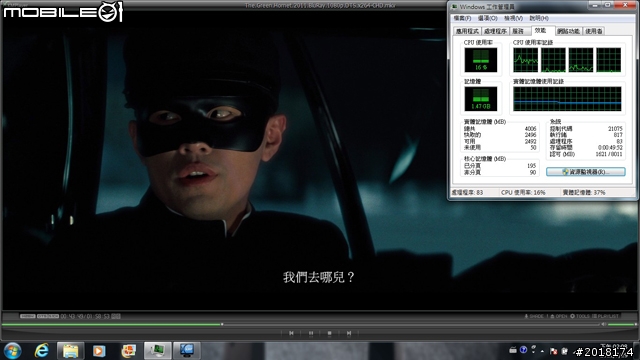Click the Task Manager title bar icon
The height and width of the screenshot is (360, 640).
(455, 7)
